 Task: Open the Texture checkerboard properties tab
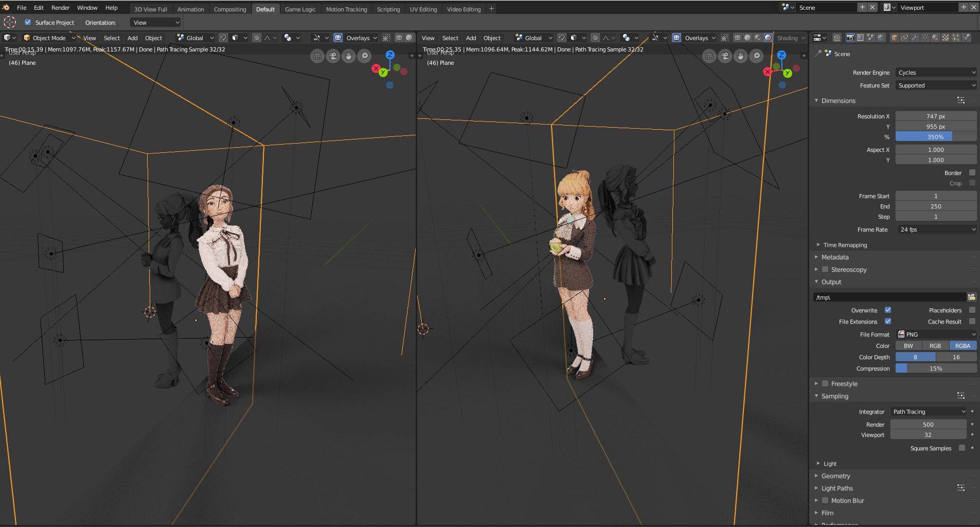pyautogui.click(x=946, y=38)
